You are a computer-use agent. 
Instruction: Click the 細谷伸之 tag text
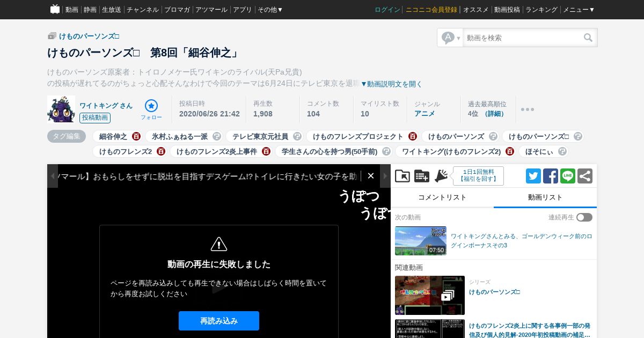[x=113, y=136]
